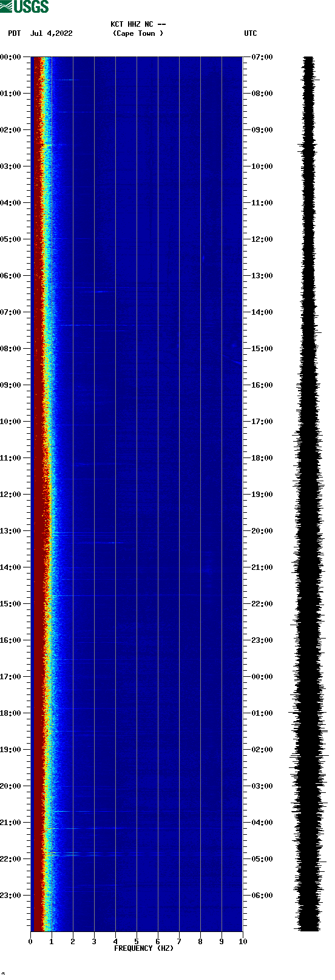The height and width of the screenshot is (980, 335).
Task: Click the 03:00 UTC time label
Action: [262, 786]
